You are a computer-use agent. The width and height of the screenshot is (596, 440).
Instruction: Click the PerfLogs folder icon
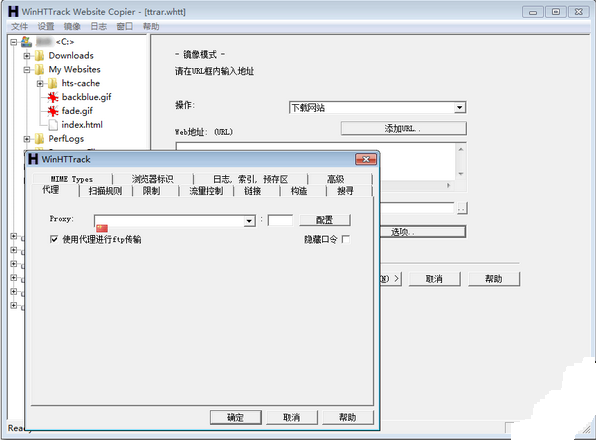39,139
